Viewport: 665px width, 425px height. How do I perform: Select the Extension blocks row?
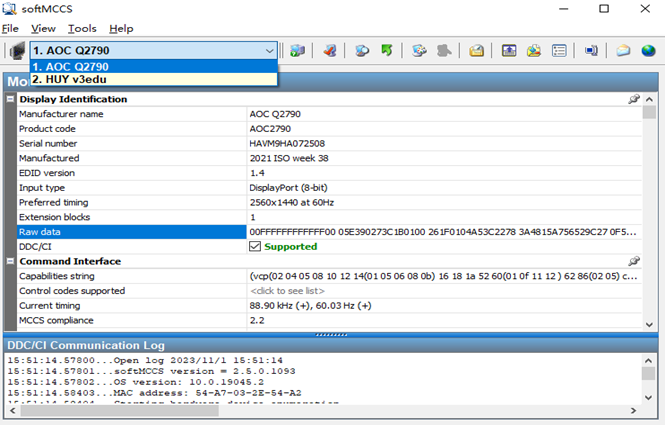tap(329, 217)
